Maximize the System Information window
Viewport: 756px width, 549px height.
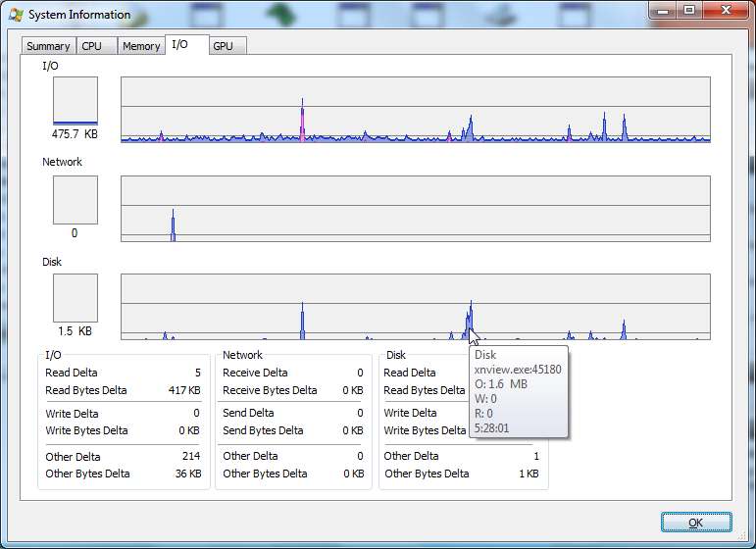point(689,9)
